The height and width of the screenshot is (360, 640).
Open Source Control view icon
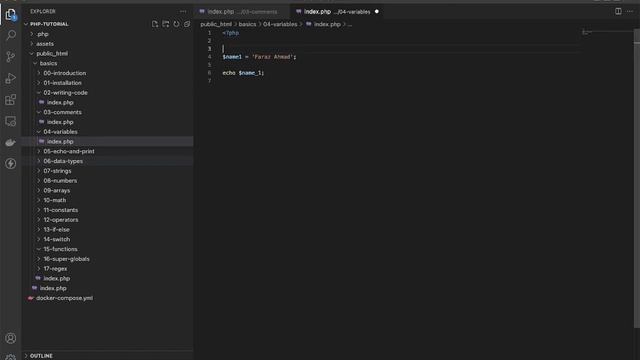click(11, 56)
